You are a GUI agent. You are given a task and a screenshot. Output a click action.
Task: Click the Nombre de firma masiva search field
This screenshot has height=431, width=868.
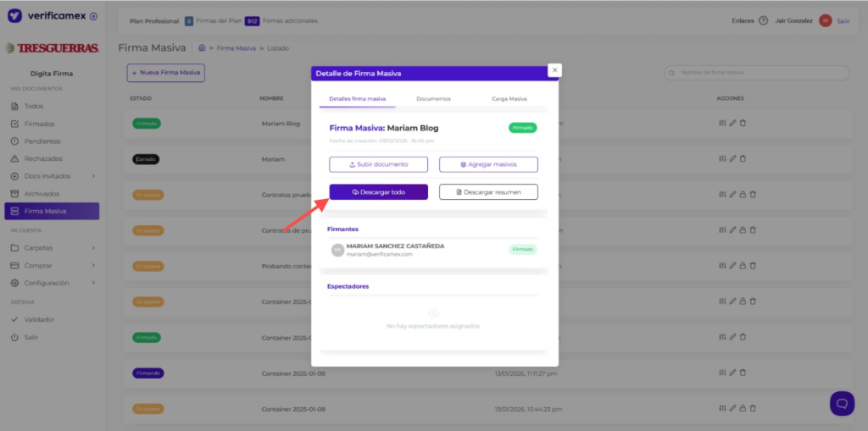point(757,74)
